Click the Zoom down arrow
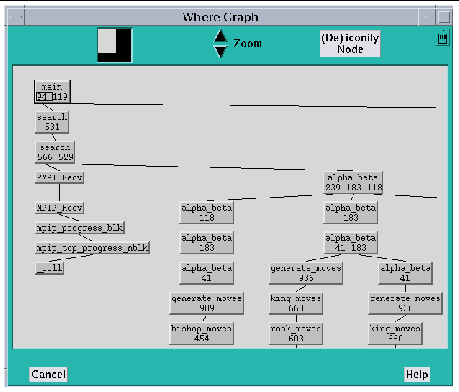The height and width of the screenshot is (392, 459). [220, 52]
